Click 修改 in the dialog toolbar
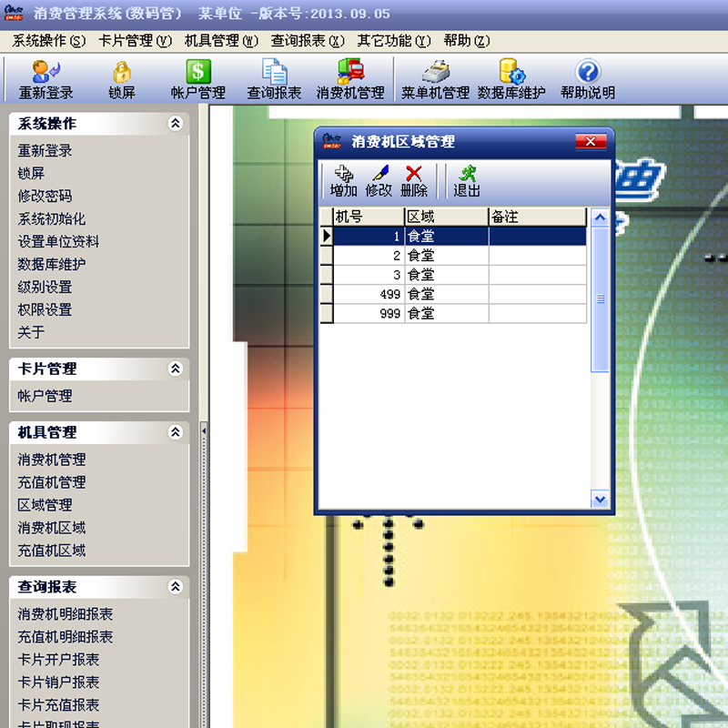 pos(379,181)
